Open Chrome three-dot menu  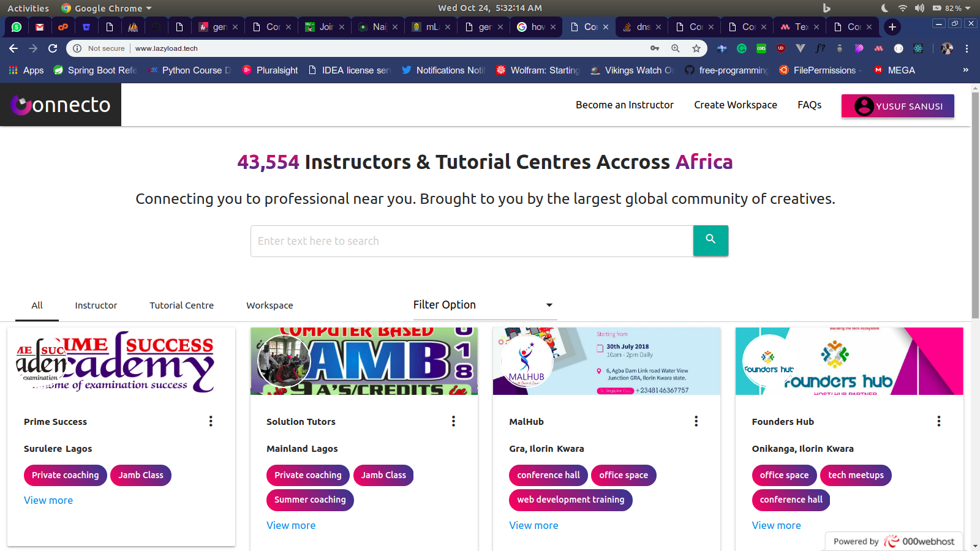pos(967,48)
